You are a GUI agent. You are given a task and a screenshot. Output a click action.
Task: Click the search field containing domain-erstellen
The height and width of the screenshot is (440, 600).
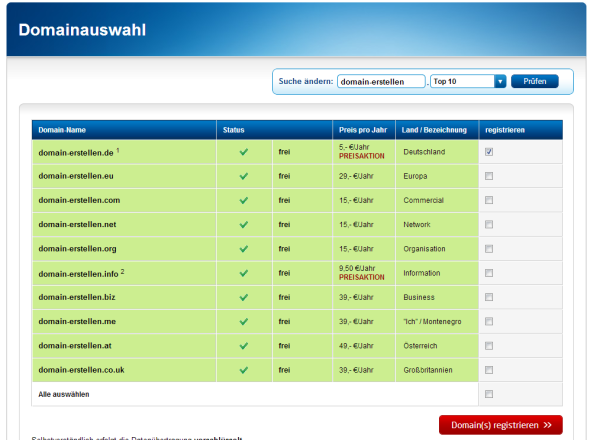coord(381,81)
